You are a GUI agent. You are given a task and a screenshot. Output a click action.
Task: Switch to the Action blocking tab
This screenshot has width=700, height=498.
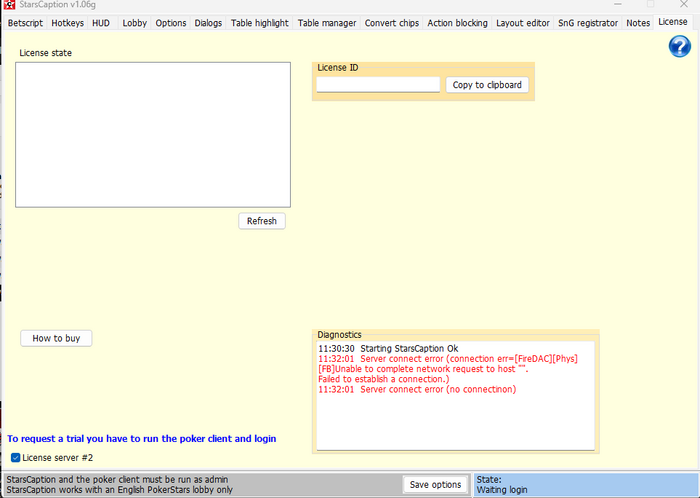tap(457, 23)
